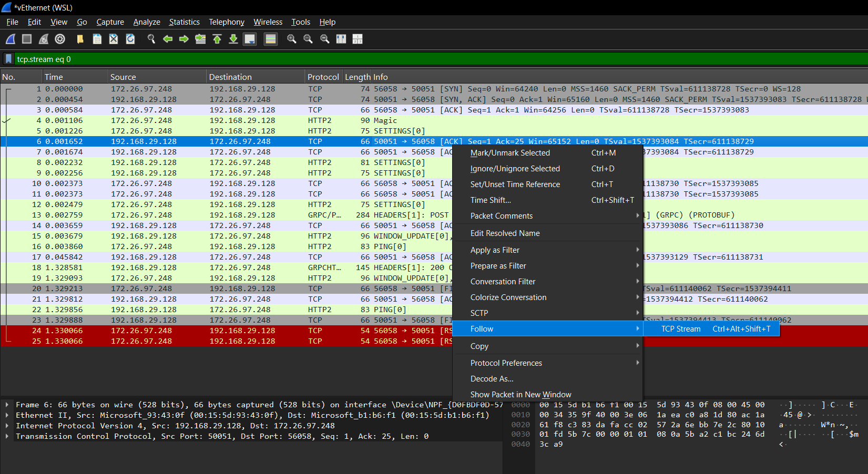Toggle packet colorization rules button
Viewport: 868px width, 474px height.
point(271,39)
